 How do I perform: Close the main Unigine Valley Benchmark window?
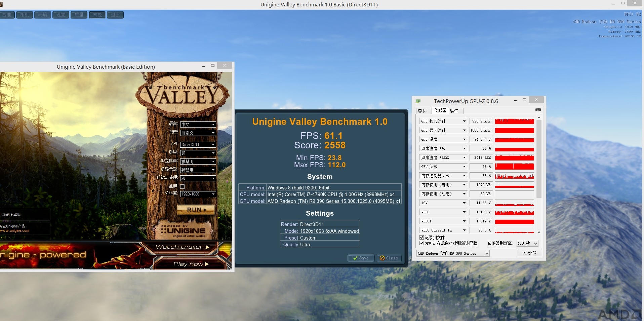tap(635, 3)
